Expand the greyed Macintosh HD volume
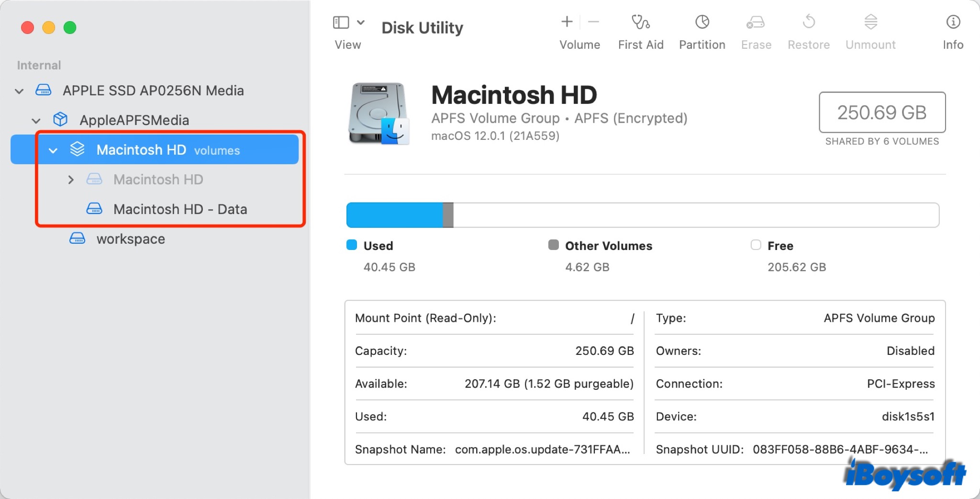 click(x=71, y=180)
